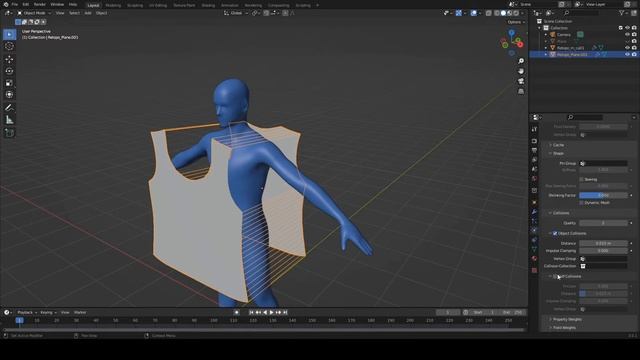Screen dimensions: 640x360
Task: Select the Measure tool
Action: coord(9,120)
